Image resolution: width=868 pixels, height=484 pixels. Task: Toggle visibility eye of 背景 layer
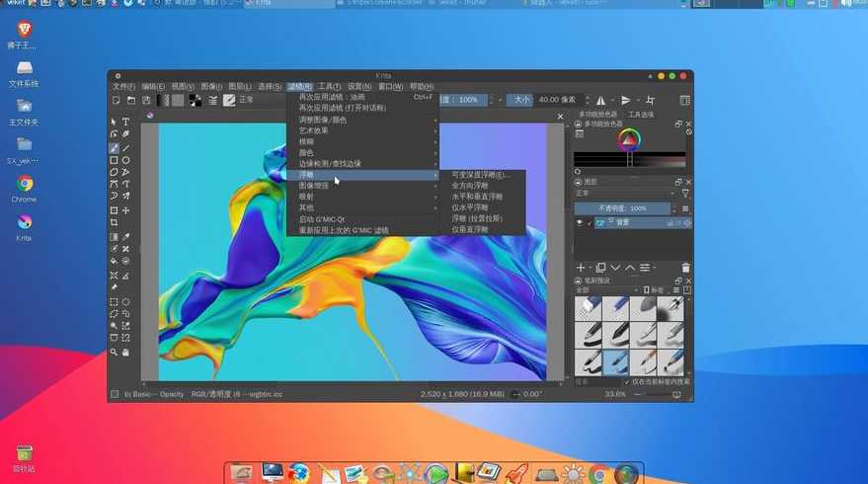(580, 222)
